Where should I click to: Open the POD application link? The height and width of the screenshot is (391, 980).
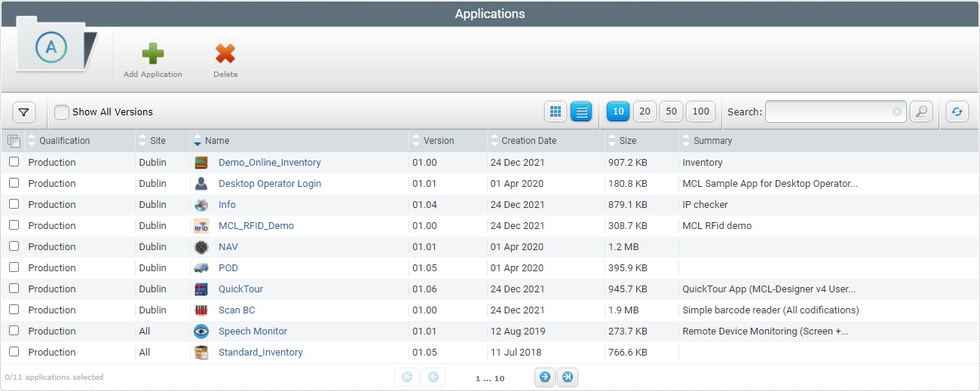point(228,268)
